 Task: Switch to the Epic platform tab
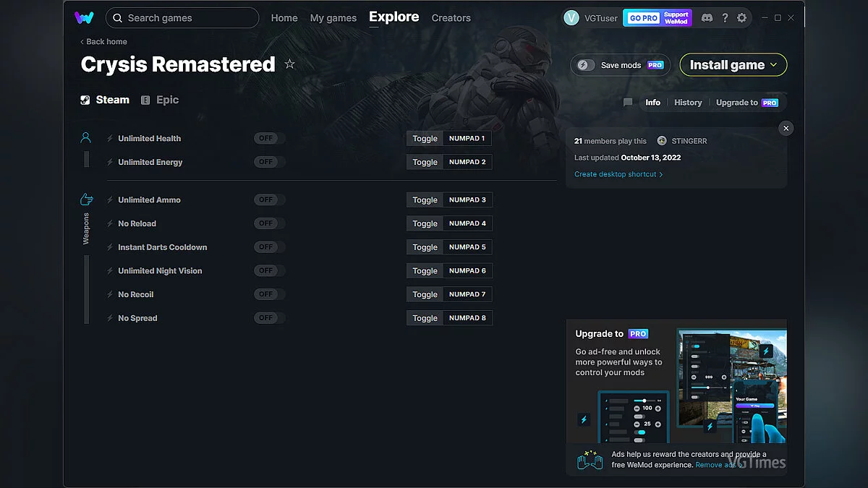(160, 100)
